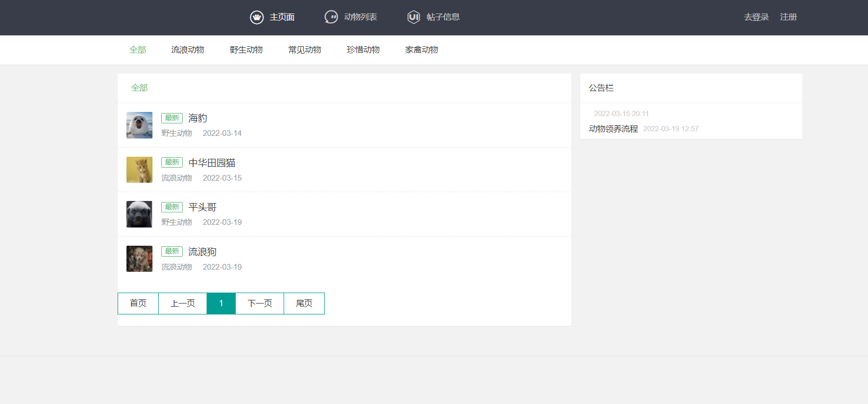
Task: Click the UI shield icon beside 帖子信息
Action: [x=414, y=17]
